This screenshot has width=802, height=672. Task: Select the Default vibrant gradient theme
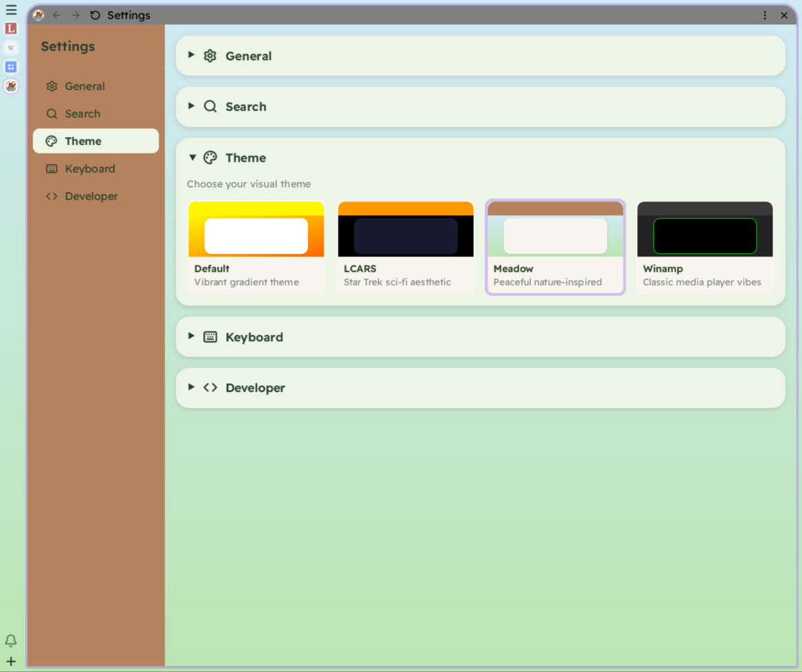click(x=256, y=246)
